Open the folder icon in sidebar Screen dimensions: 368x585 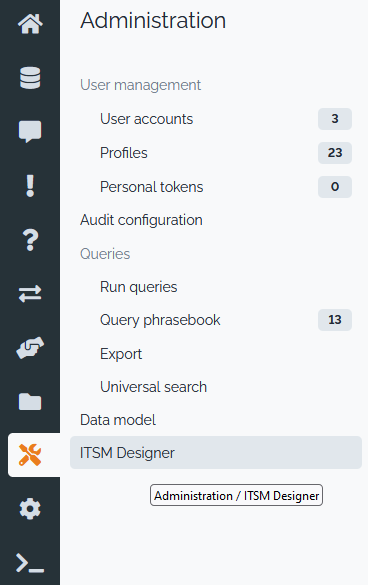click(x=30, y=401)
